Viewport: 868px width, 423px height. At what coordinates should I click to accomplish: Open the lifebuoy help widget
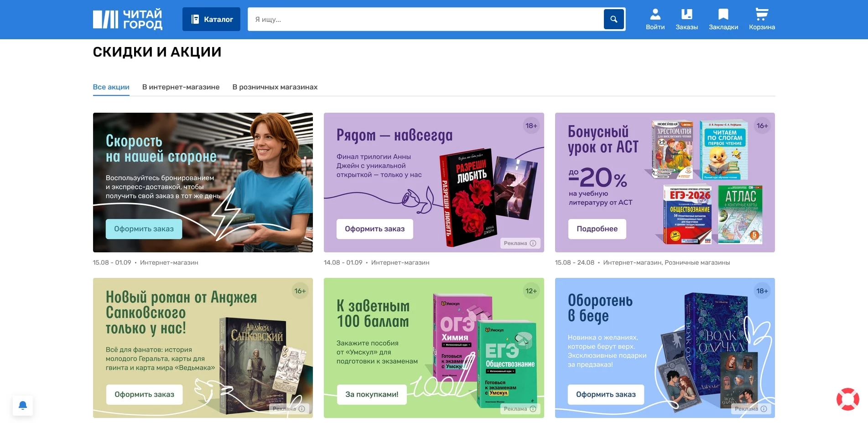click(x=847, y=399)
